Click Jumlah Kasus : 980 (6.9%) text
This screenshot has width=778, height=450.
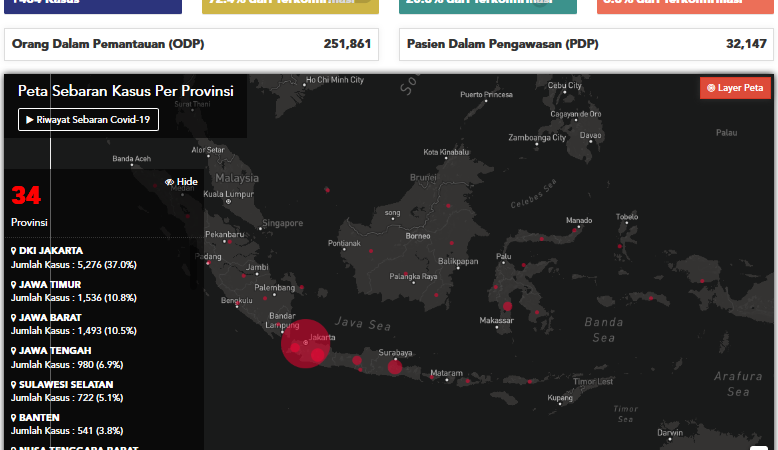click(x=67, y=365)
